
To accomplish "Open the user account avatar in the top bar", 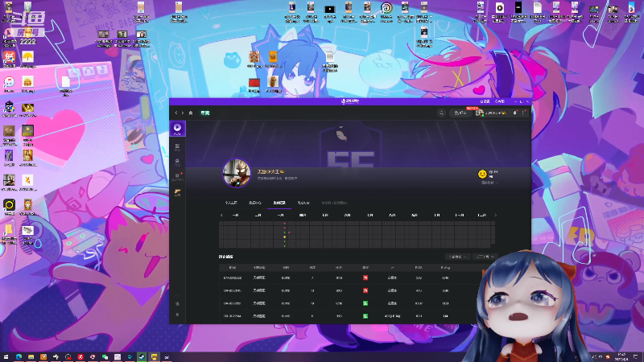I will click(479, 113).
